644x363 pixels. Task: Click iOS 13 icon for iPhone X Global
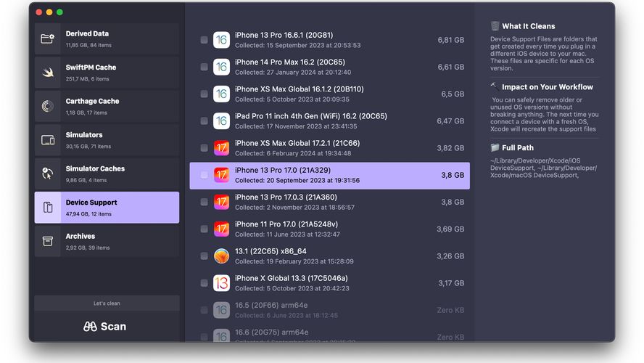pos(221,283)
